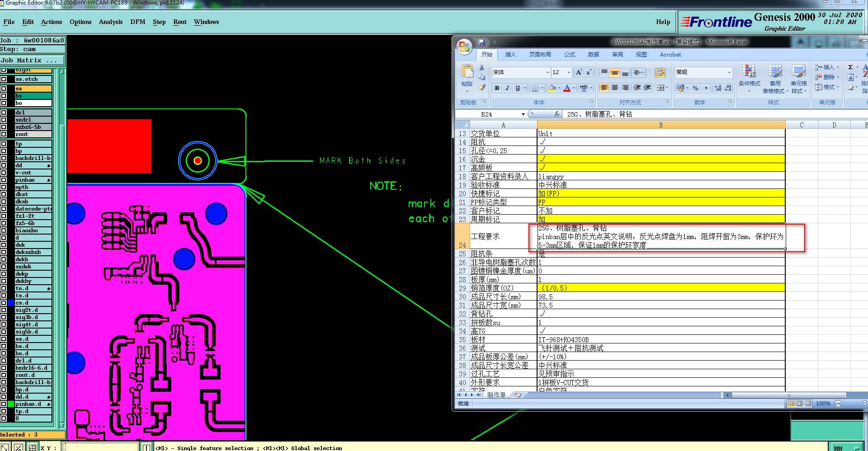
Task: Click the format painter brush icon
Action: 482,87
